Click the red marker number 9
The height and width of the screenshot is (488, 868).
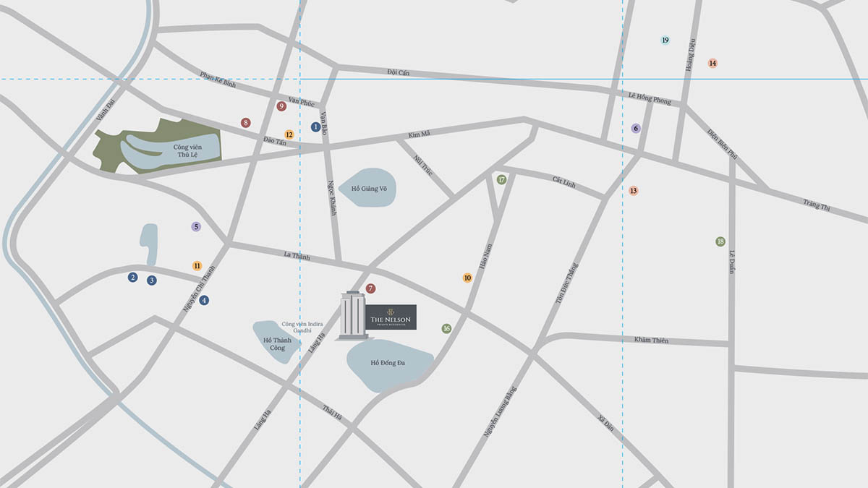click(281, 106)
